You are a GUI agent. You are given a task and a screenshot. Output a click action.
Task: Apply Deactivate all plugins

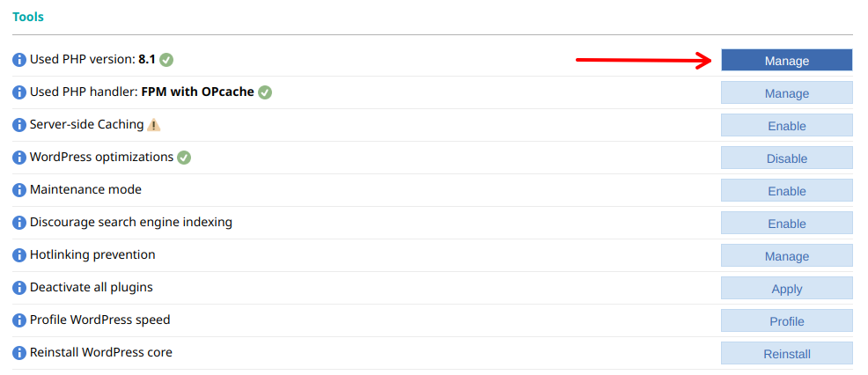[786, 289]
